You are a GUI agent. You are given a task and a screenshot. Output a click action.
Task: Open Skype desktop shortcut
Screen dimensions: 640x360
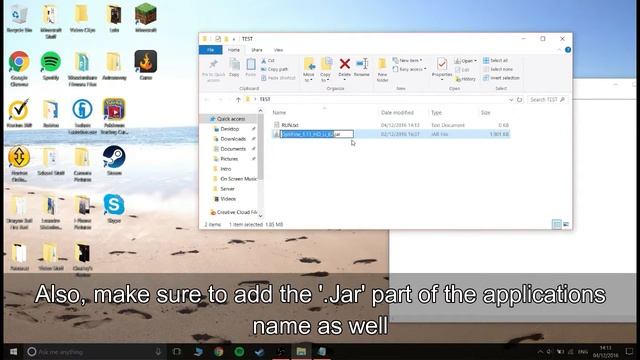pos(114,208)
